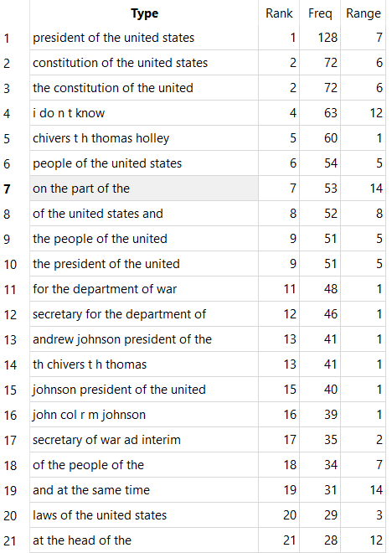Viewport: 392px width, 553px height.
Task: Click the Rank column header
Action: [x=279, y=13]
